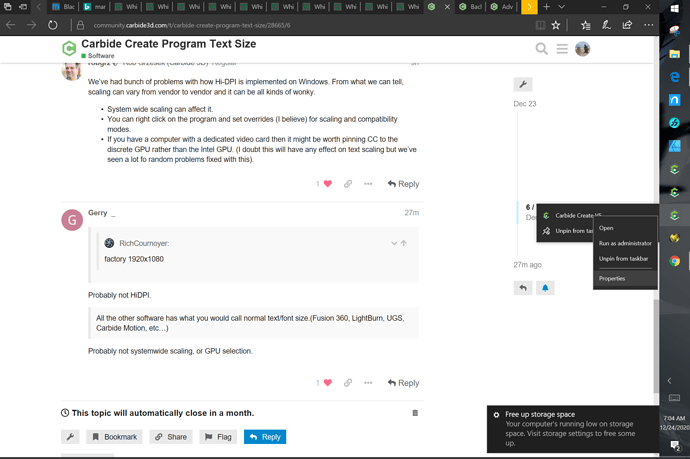
Task: Click the blue Reply button
Action: click(x=265, y=437)
